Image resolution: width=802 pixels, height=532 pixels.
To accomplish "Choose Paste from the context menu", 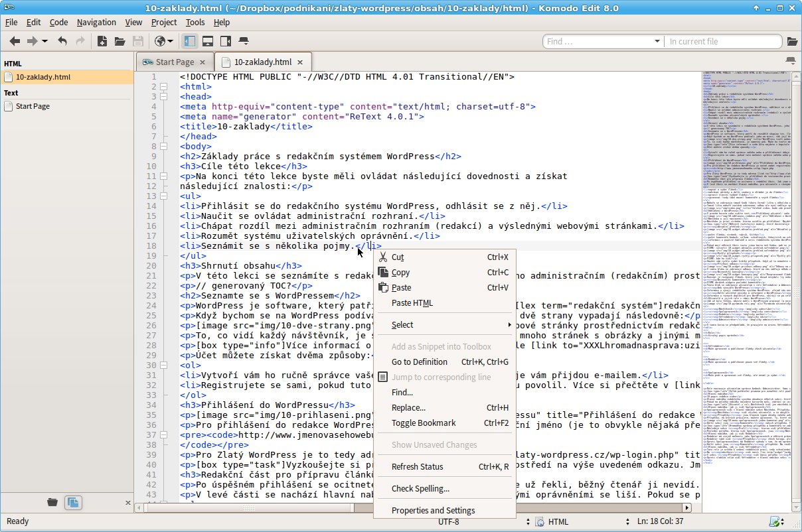I will pos(445,288).
